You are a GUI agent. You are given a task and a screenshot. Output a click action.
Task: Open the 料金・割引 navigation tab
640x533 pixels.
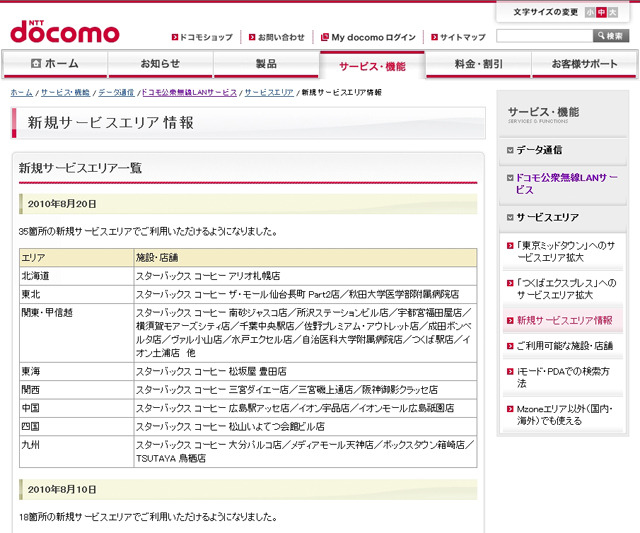tap(478, 64)
